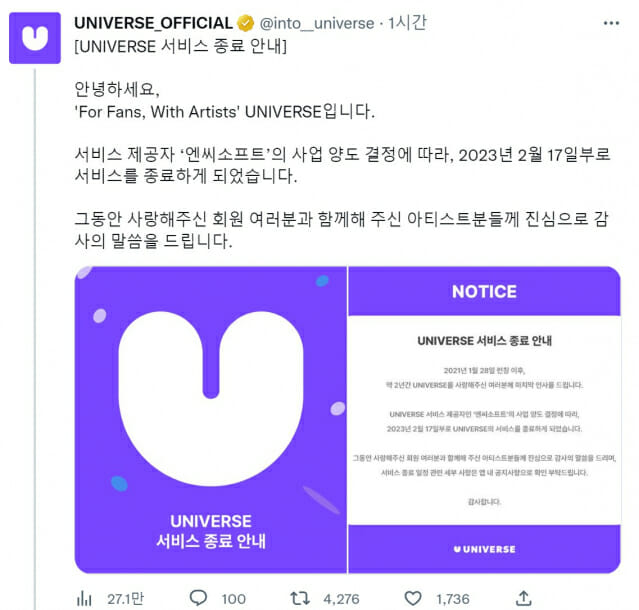Viewport: 639px width, 610px height.
Task: Click the 4,276 retweet count
Action: coord(341,599)
